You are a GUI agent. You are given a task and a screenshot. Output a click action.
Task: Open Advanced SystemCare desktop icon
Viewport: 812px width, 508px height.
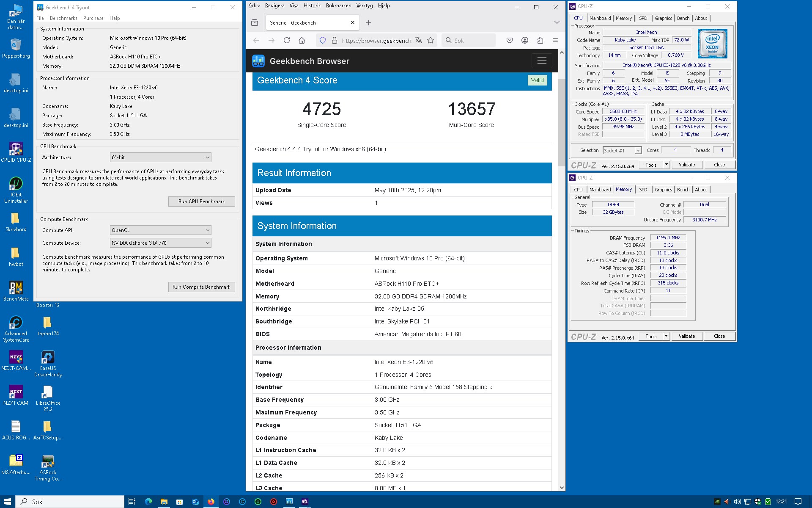[x=16, y=329]
